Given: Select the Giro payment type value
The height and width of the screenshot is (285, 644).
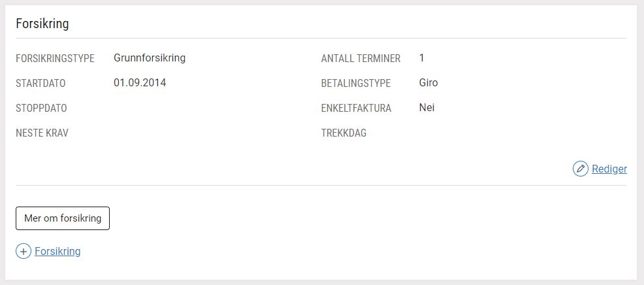Looking at the screenshot, I should click(428, 82).
